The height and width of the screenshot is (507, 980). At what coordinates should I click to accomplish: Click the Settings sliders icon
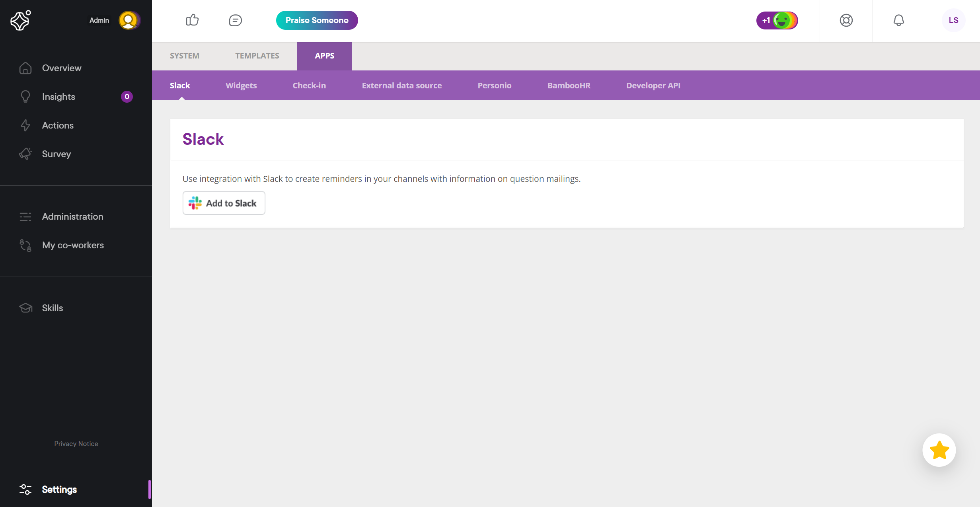25,489
